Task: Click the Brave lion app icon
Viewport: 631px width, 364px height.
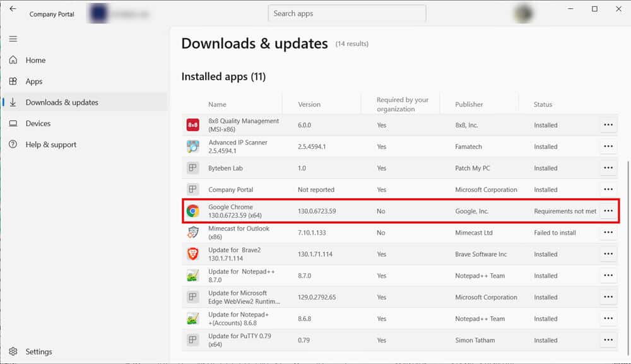Action: pos(192,254)
